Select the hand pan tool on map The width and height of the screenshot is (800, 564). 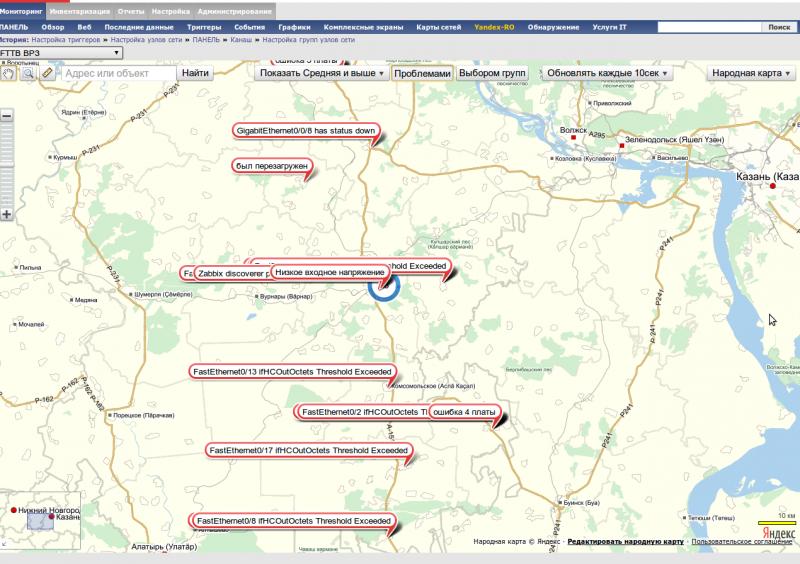(8, 73)
